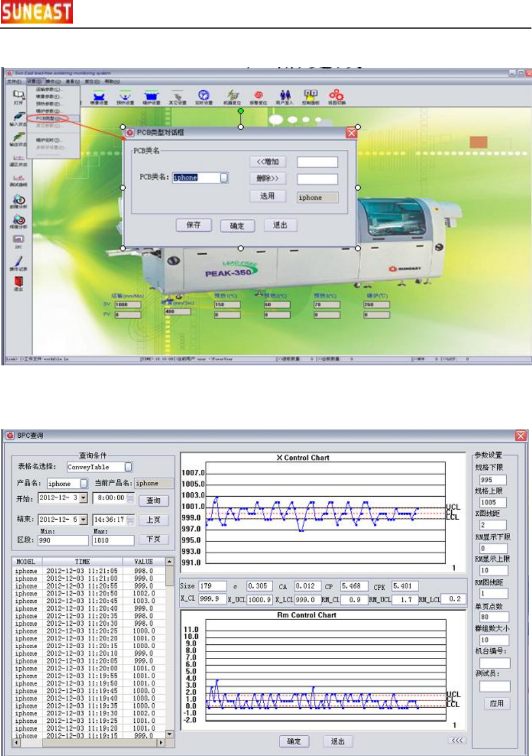Click the TIME column header
The width and height of the screenshot is (532, 756).
pos(82,561)
